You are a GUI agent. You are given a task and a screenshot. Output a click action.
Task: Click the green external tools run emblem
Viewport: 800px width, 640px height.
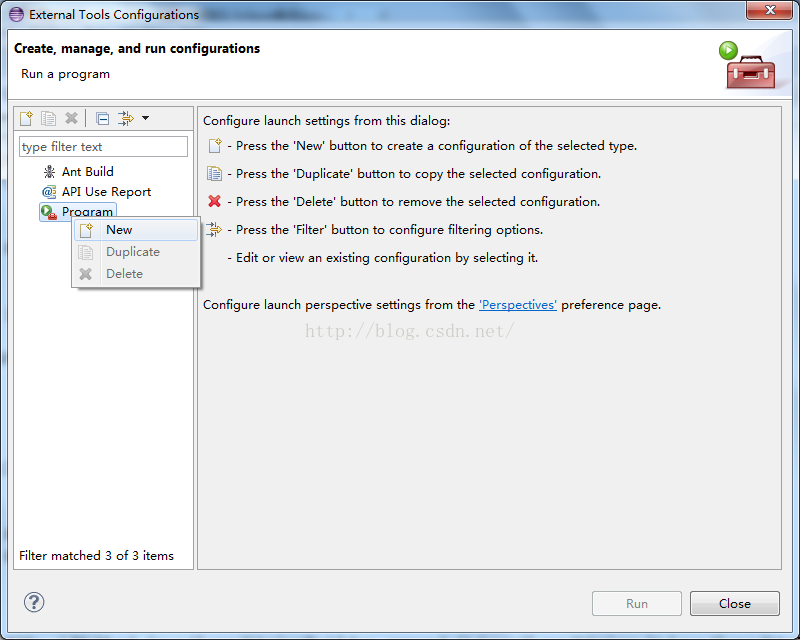pos(728,50)
